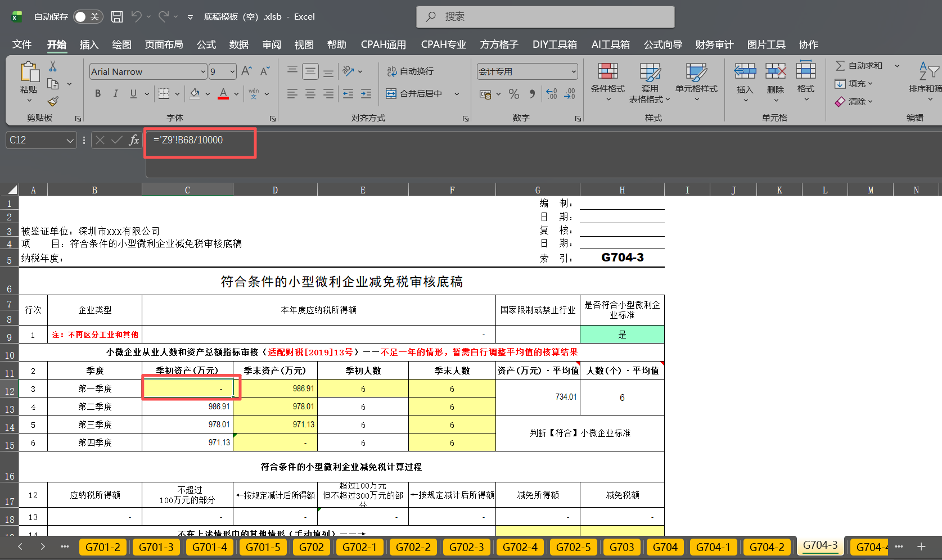Add a new sheet with plus button
The height and width of the screenshot is (560, 942).
pyautogui.click(x=921, y=547)
